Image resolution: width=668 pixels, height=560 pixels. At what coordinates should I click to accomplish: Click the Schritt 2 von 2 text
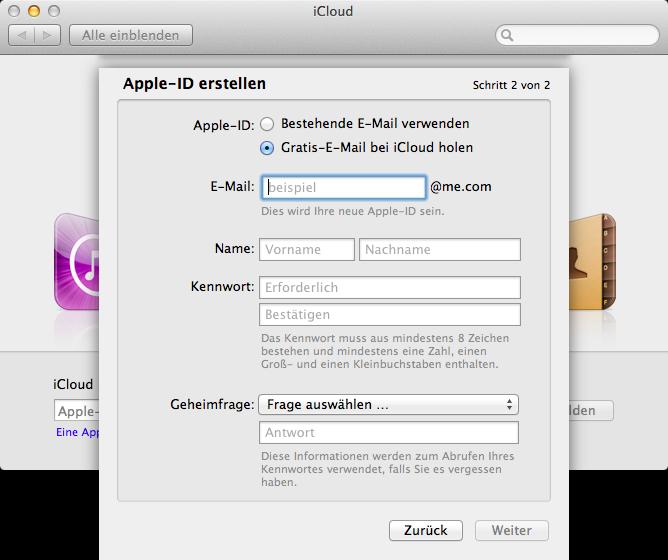[511, 85]
